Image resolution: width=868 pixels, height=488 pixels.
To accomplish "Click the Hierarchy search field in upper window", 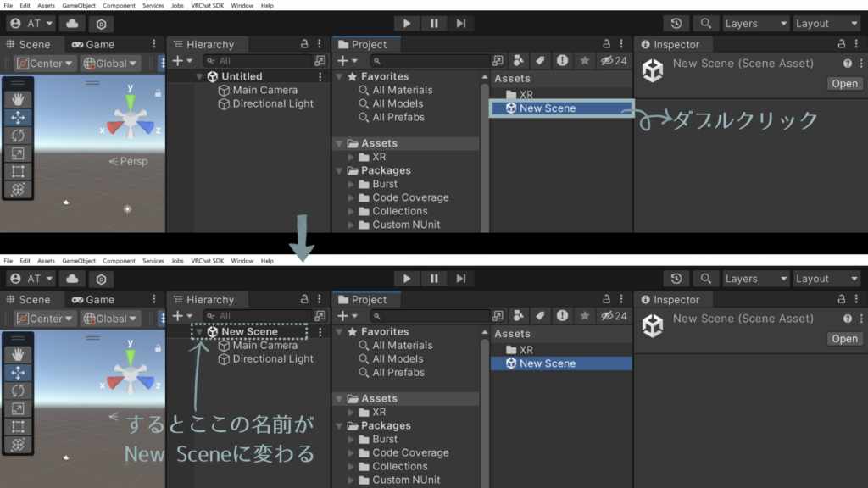I will [x=263, y=61].
